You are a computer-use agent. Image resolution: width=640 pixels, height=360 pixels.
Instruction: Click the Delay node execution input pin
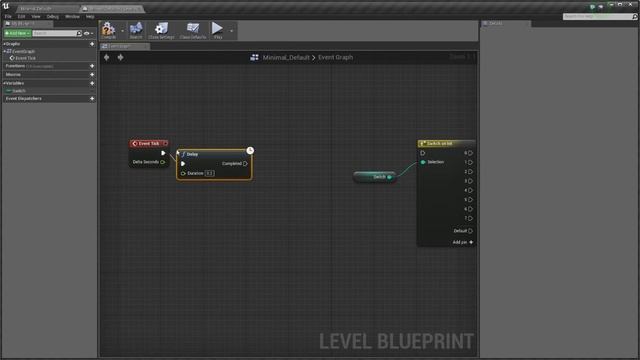click(x=183, y=164)
